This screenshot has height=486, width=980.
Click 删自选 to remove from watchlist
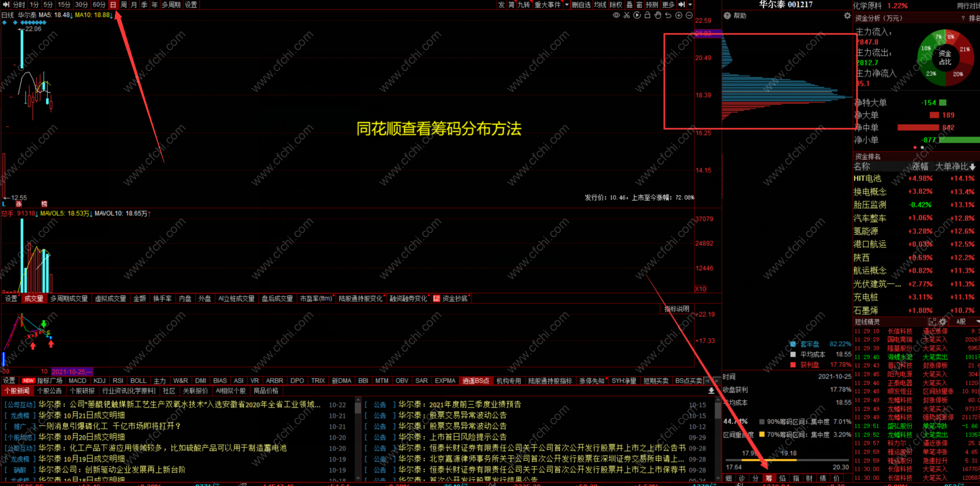point(582,5)
